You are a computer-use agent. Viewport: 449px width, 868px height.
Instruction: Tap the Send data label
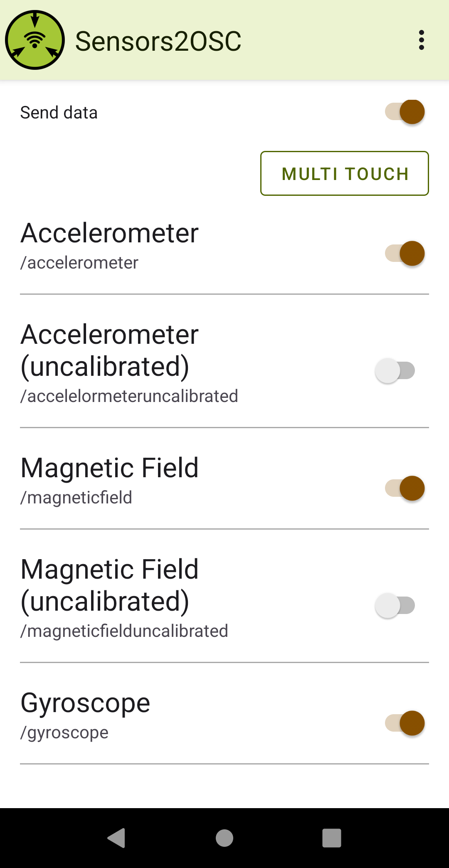click(x=59, y=113)
